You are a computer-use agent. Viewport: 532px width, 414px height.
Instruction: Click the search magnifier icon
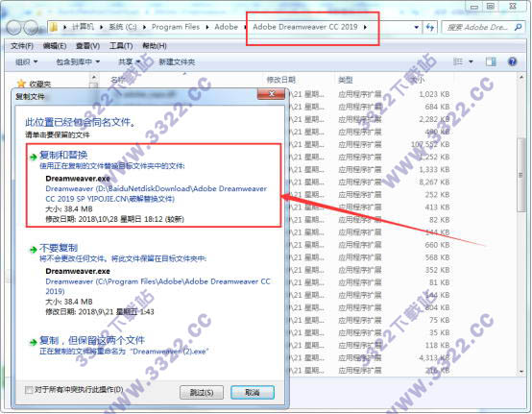(518, 27)
